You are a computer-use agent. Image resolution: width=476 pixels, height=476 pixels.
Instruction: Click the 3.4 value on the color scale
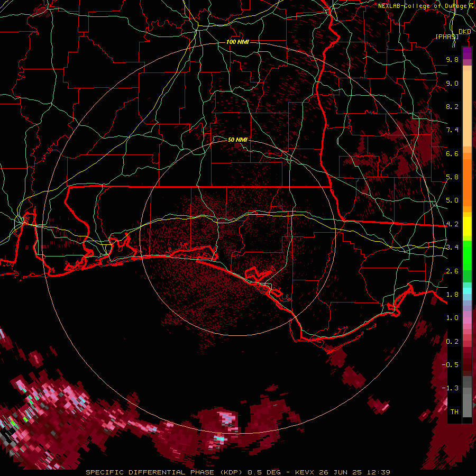(452, 248)
